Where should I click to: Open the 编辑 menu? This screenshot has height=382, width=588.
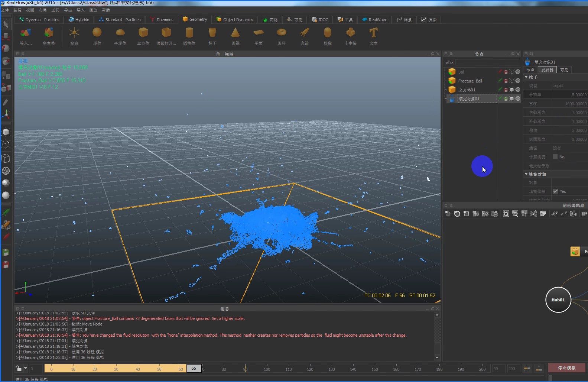pos(17,10)
